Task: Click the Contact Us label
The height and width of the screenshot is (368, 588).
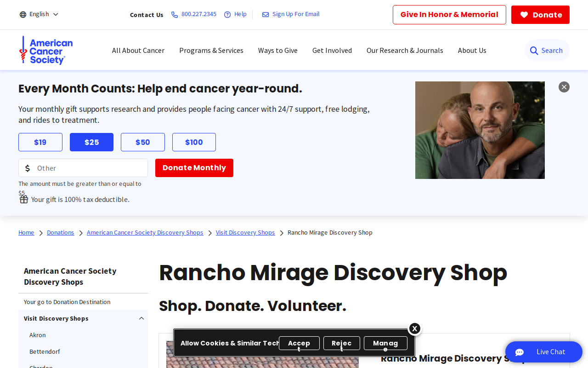Action: [147, 15]
